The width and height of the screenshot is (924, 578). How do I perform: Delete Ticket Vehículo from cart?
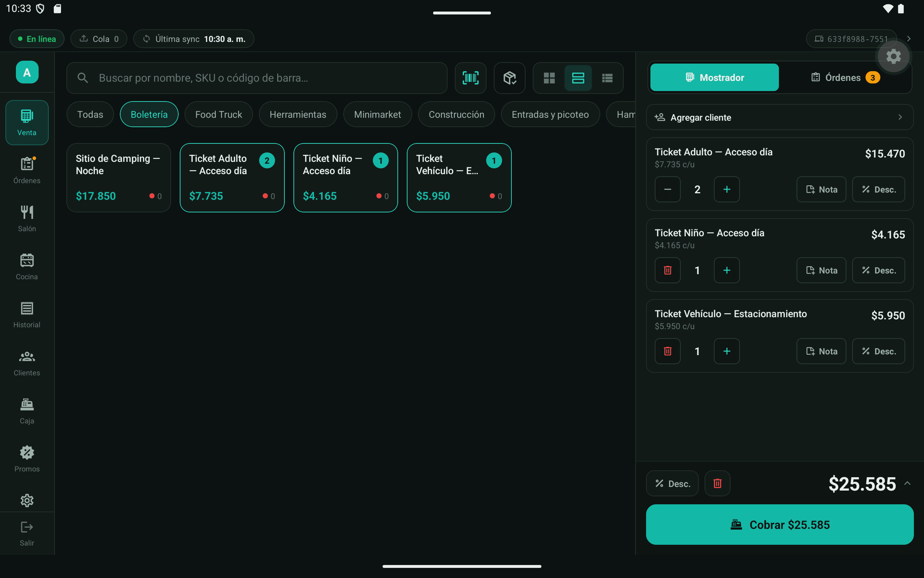click(x=667, y=351)
